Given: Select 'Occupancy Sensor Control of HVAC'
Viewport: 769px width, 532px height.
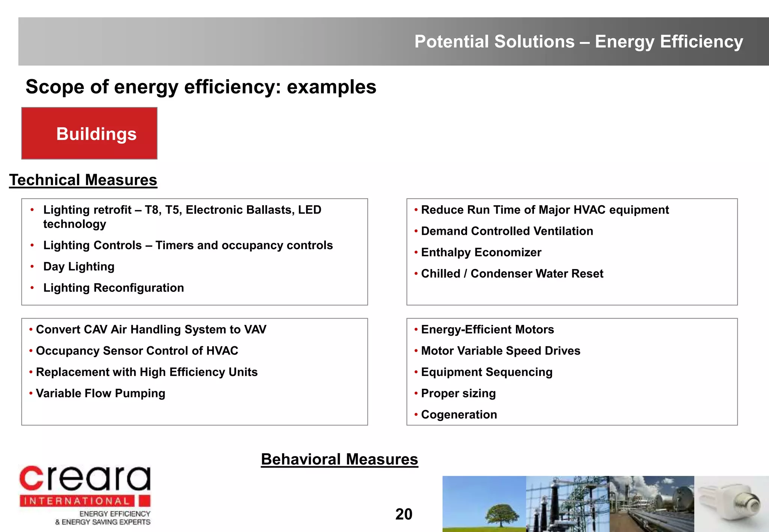Looking at the screenshot, I should pyautogui.click(x=137, y=351).
